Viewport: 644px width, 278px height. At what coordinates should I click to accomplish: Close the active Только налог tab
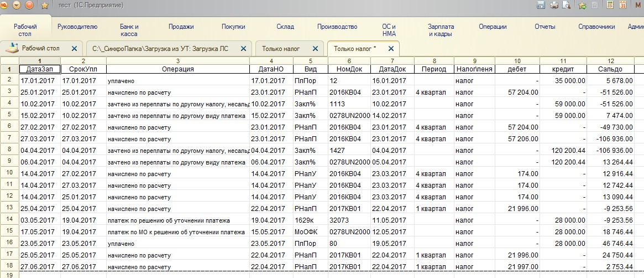coord(390,49)
